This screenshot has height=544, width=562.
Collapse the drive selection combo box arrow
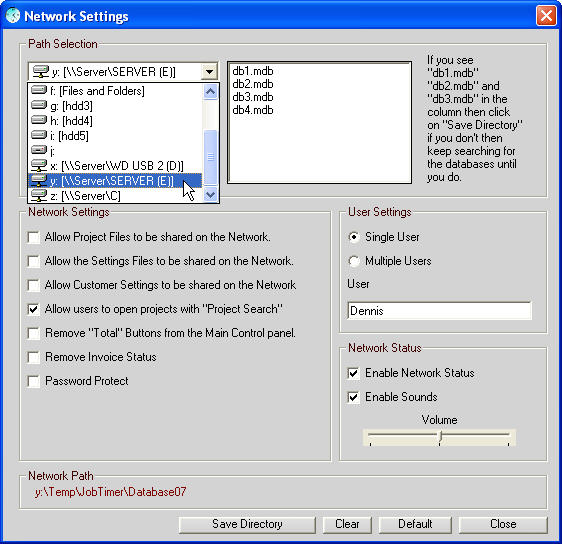(x=209, y=72)
